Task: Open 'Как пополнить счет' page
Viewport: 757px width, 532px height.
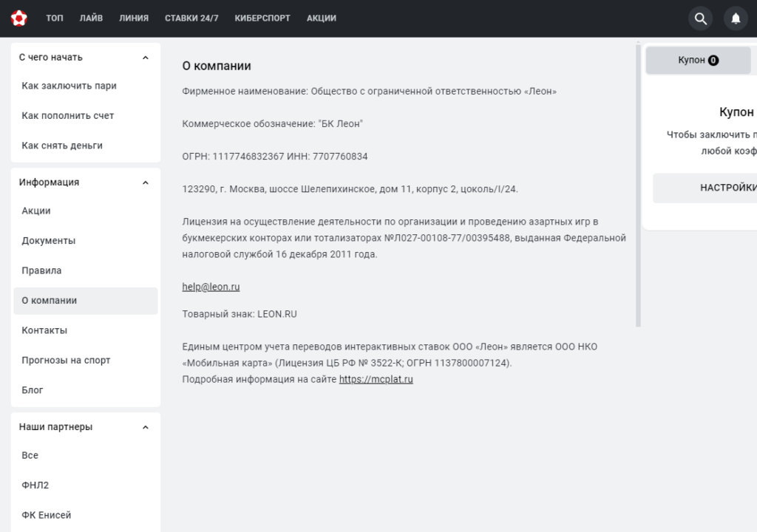Action: tap(86, 116)
